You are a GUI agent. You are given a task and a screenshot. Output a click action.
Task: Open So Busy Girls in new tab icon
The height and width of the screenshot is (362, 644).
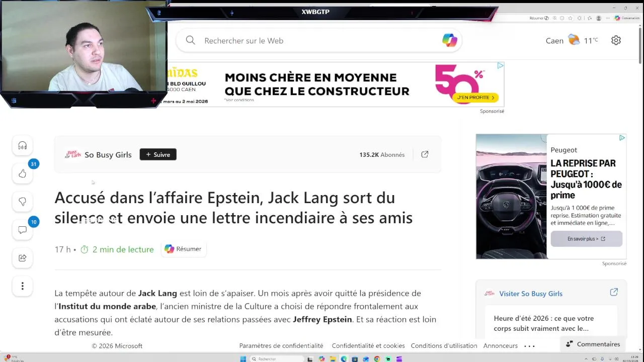pyautogui.click(x=425, y=154)
